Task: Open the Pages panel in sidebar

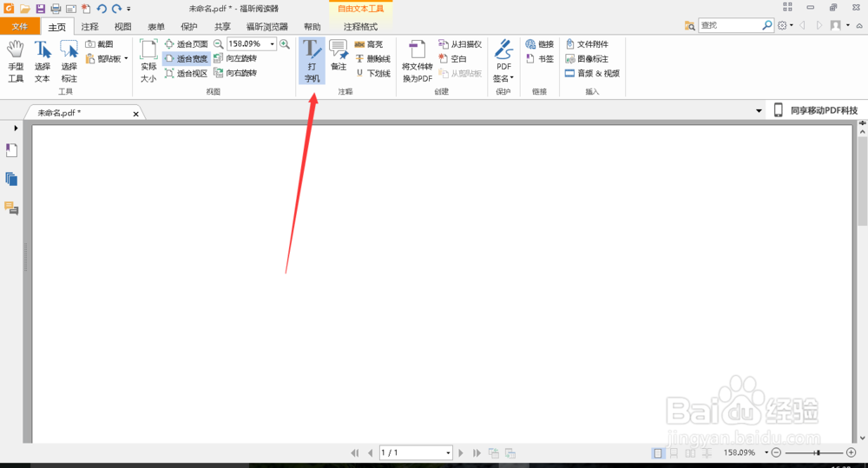Action: pos(11,179)
